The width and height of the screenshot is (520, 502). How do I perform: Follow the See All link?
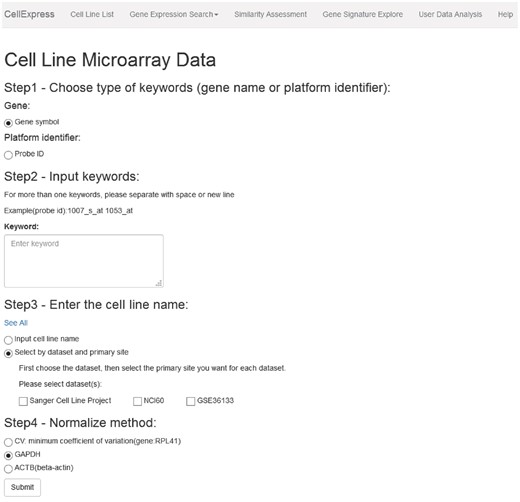coord(16,323)
